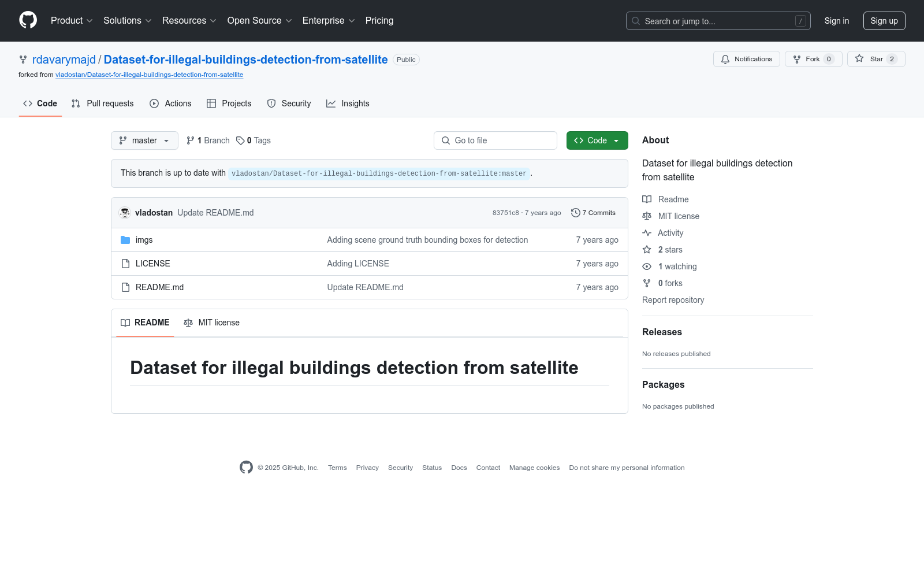This screenshot has height=578, width=924.
Task: Open vladostan master branch comparison link
Action: (x=379, y=173)
